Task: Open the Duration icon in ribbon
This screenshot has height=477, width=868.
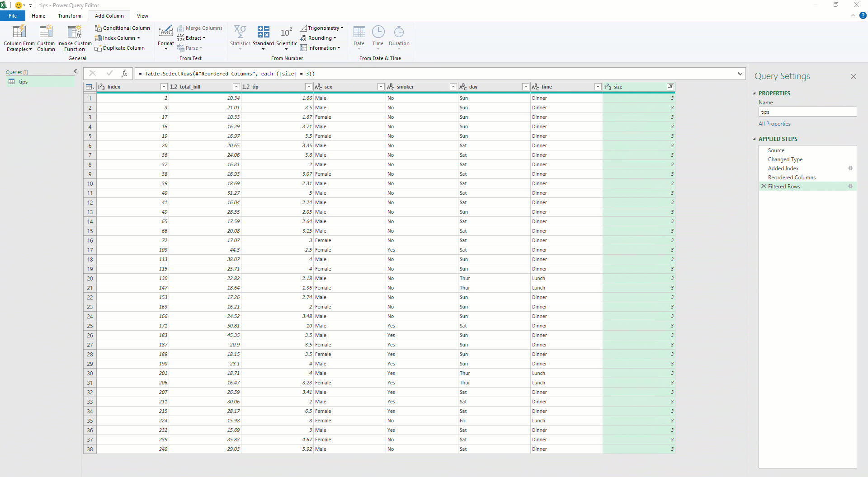Action: 399,32
